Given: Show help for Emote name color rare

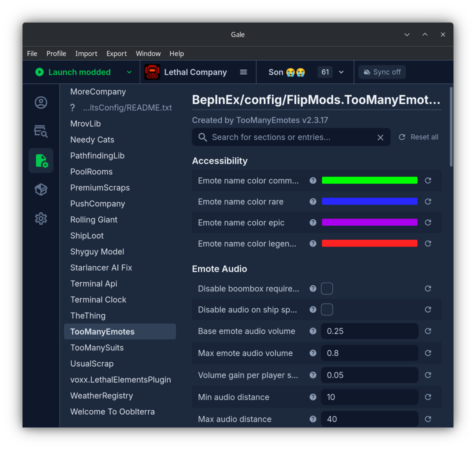Looking at the screenshot, I should pos(313,202).
